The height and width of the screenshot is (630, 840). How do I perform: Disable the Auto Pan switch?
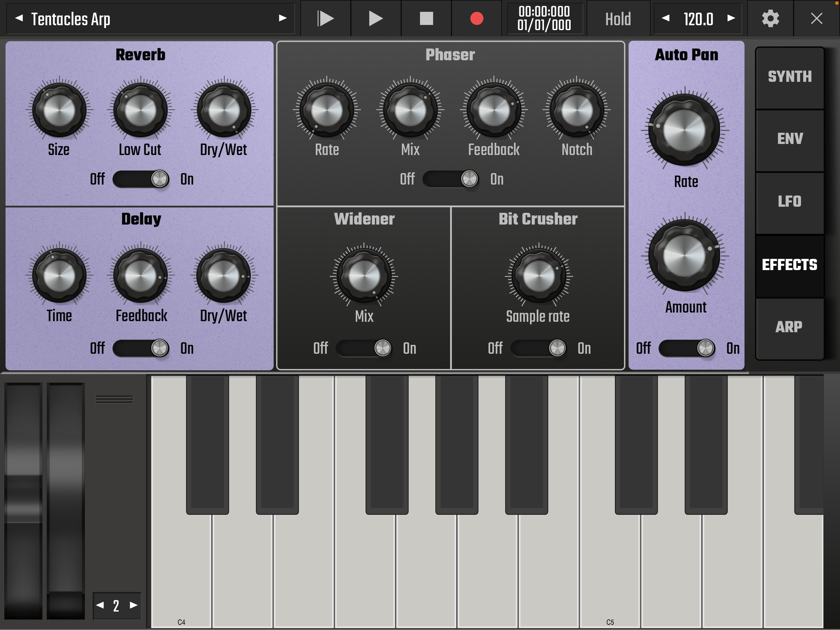point(687,348)
